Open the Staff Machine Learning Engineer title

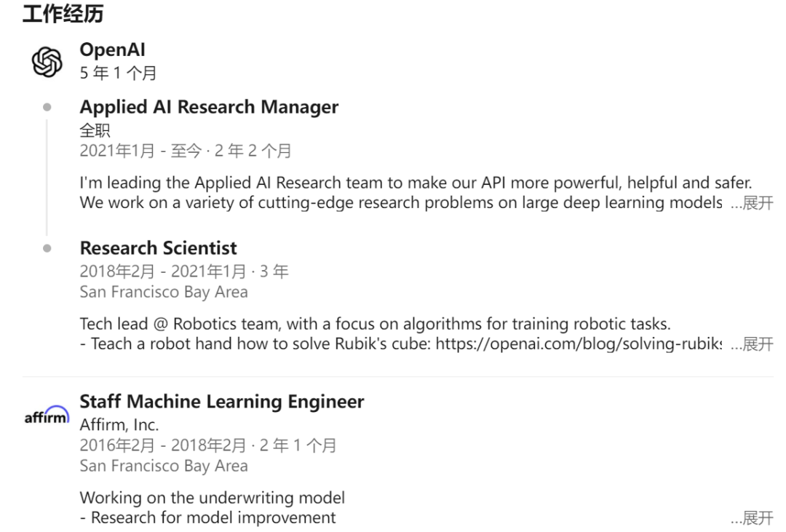pyautogui.click(x=222, y=402)
